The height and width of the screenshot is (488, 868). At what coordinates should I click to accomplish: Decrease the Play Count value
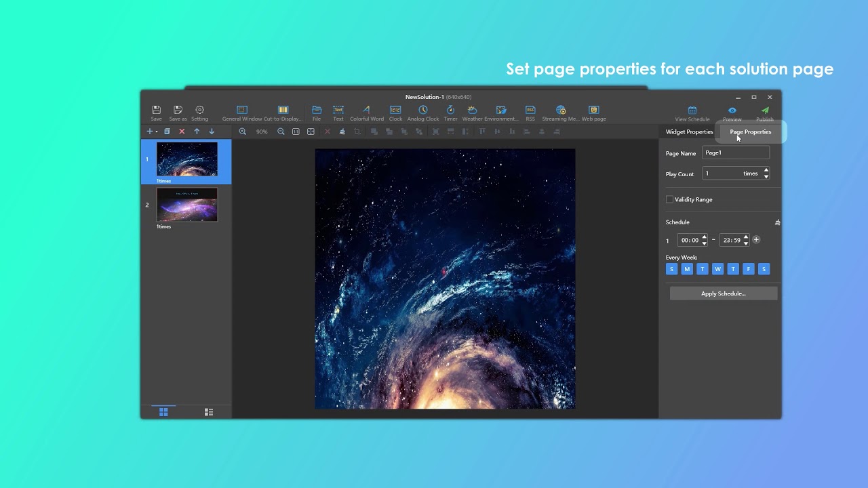tap(766, 176)
